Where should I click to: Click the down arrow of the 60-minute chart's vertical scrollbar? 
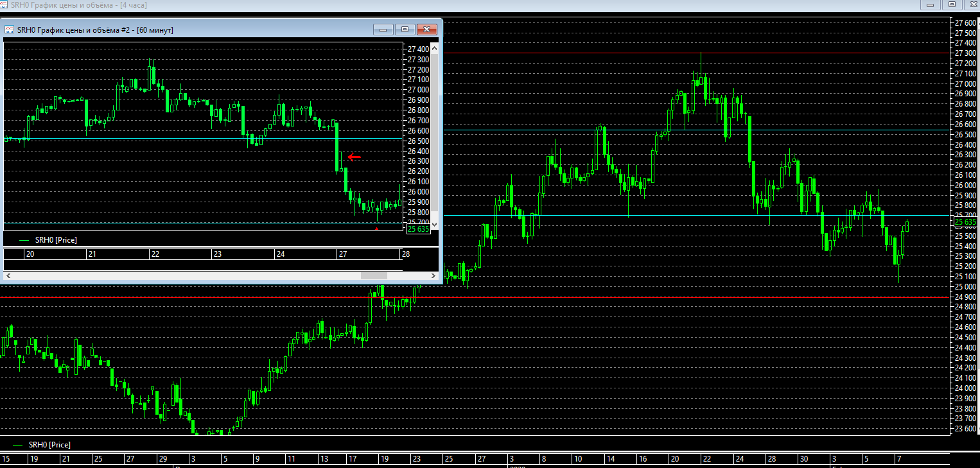point(434,224)
